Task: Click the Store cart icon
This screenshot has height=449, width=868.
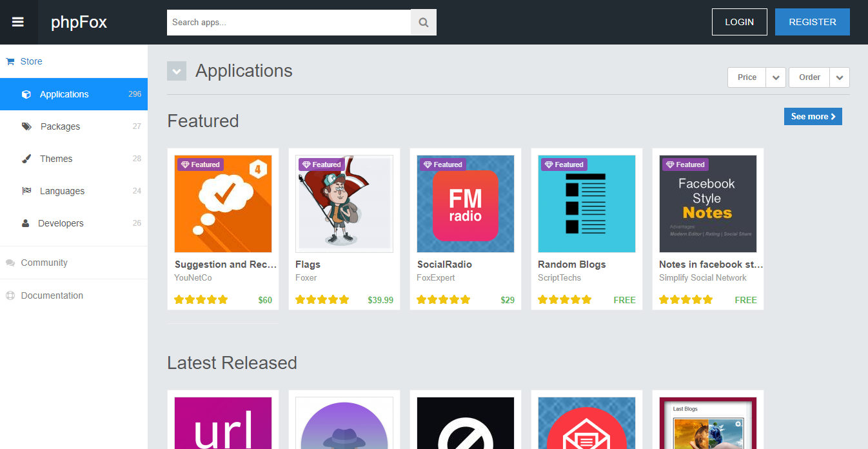Action: pyautogui.click(x=10, y=62)
